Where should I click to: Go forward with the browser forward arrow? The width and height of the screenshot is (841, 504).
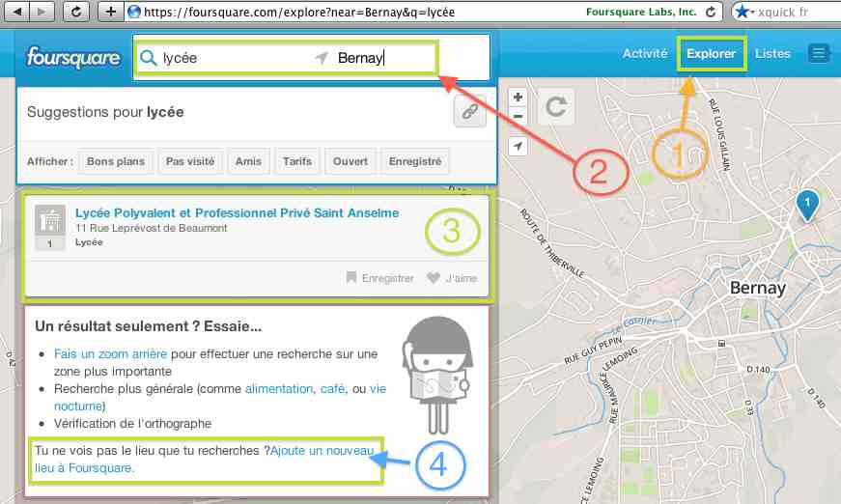click(x=42, y=12)
